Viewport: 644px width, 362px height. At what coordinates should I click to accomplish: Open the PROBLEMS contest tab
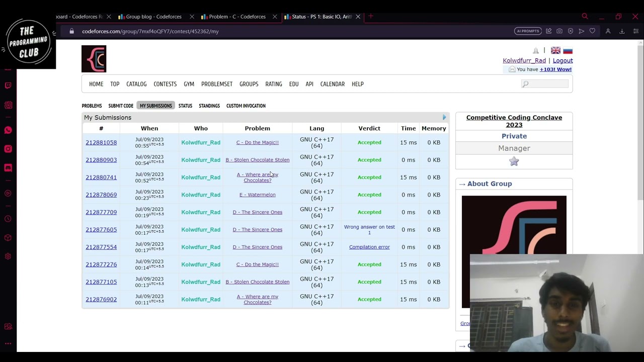92,106
